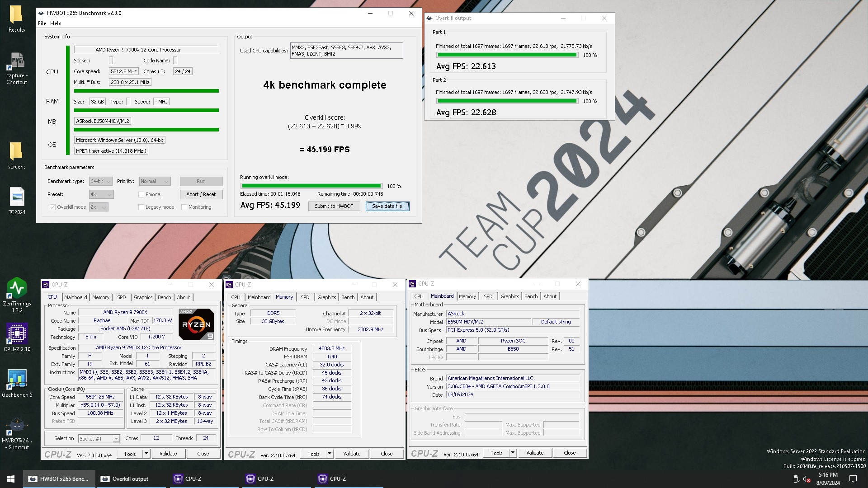Click the disabled Run button
The image size is (868, 488).
(x=201, y=181)
